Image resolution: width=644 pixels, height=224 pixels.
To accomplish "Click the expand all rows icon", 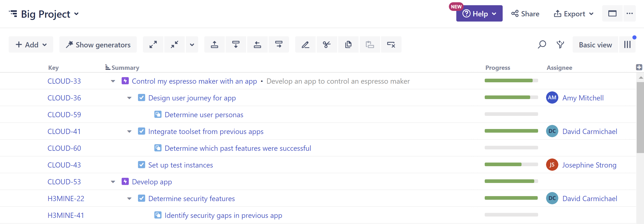I will coord(153,45).
